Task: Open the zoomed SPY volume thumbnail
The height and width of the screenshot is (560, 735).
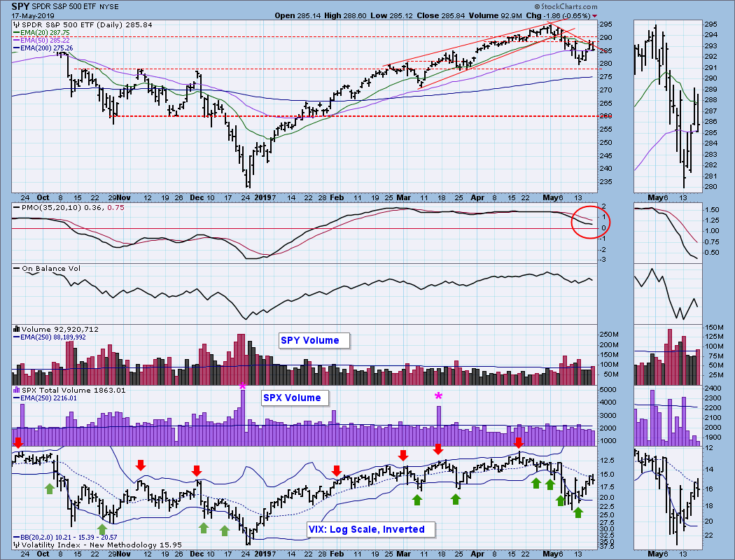Action: click(668, 355)
